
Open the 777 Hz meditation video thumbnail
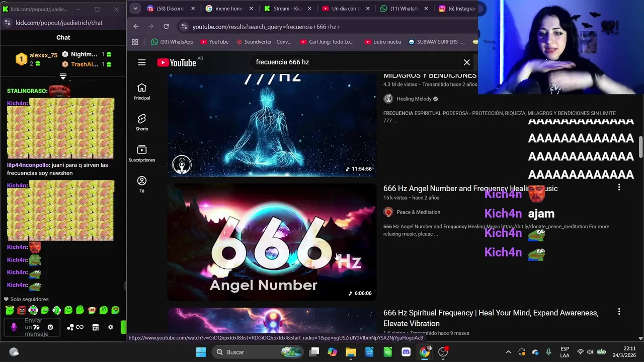coord(272,125)
